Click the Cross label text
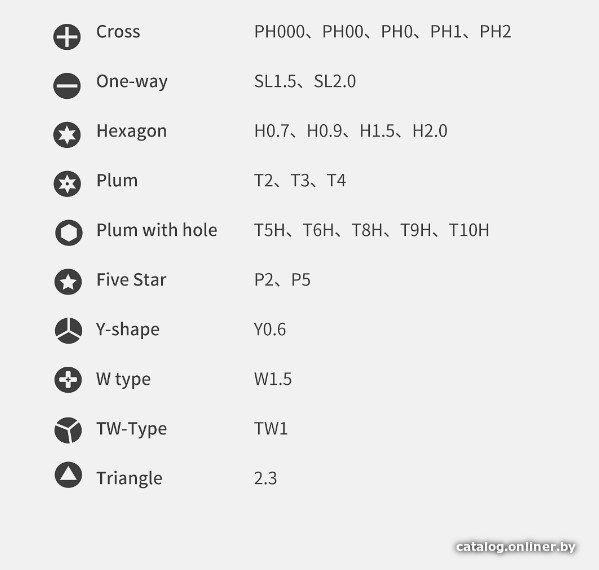599x570 pixels. click(118, 32)
